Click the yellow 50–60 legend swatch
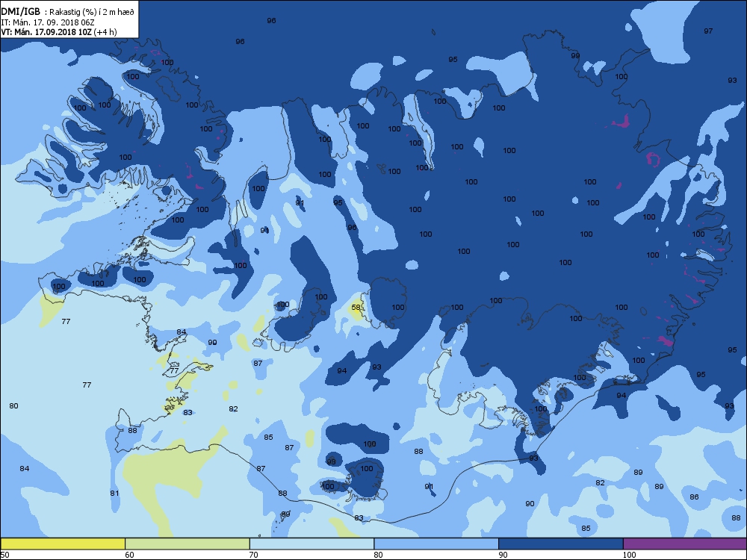Screen dimensions: 747x560 [x=63, y=544]
